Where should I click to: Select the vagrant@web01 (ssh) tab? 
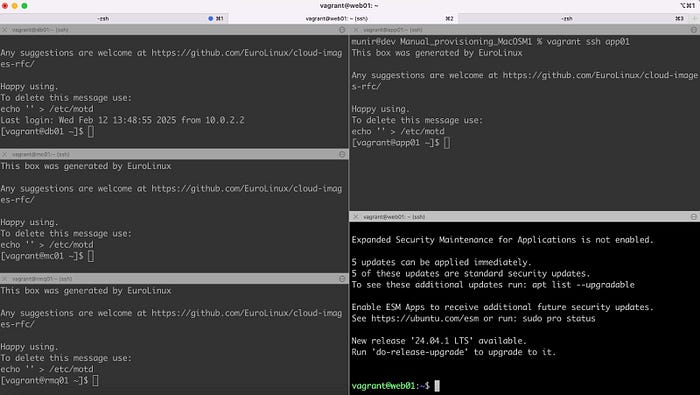click(x=343, y=18)
